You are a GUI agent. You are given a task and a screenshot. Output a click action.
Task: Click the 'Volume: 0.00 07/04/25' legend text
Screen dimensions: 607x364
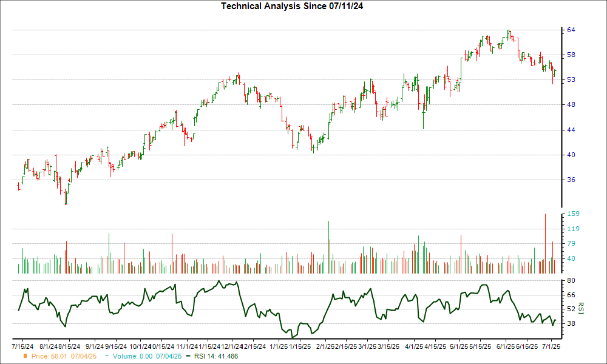[x=147, y=356]
